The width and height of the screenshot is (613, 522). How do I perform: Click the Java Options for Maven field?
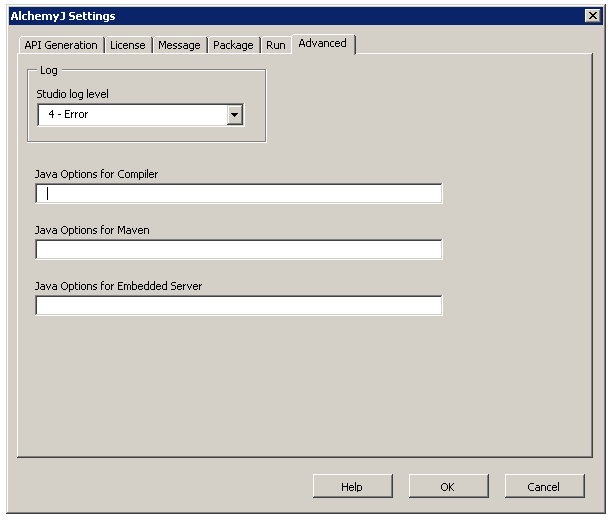click(238, 250)
